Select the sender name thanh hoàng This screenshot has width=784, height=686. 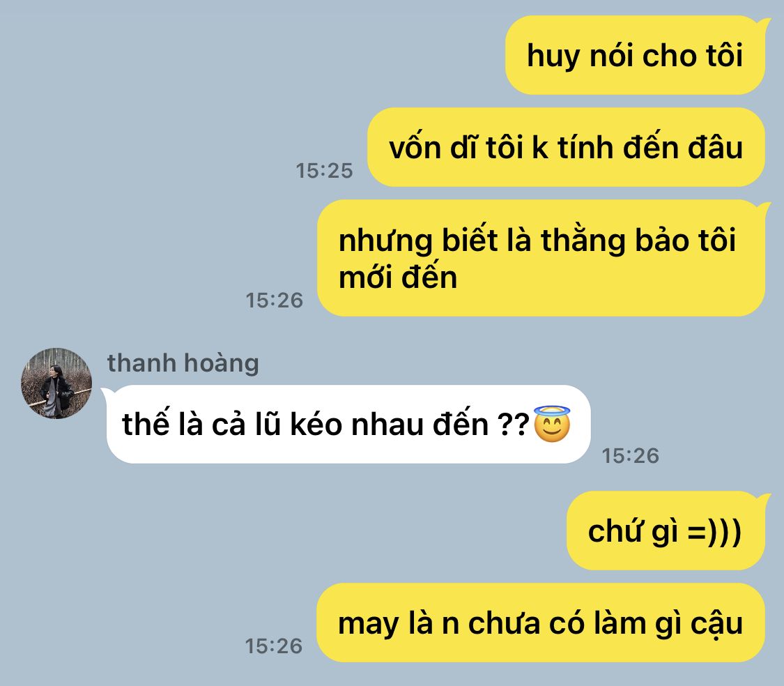click(183, 363)
